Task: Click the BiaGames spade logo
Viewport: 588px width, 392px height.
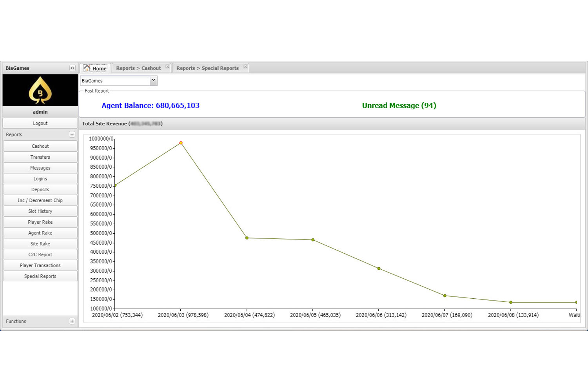Action: coord(40,90)
